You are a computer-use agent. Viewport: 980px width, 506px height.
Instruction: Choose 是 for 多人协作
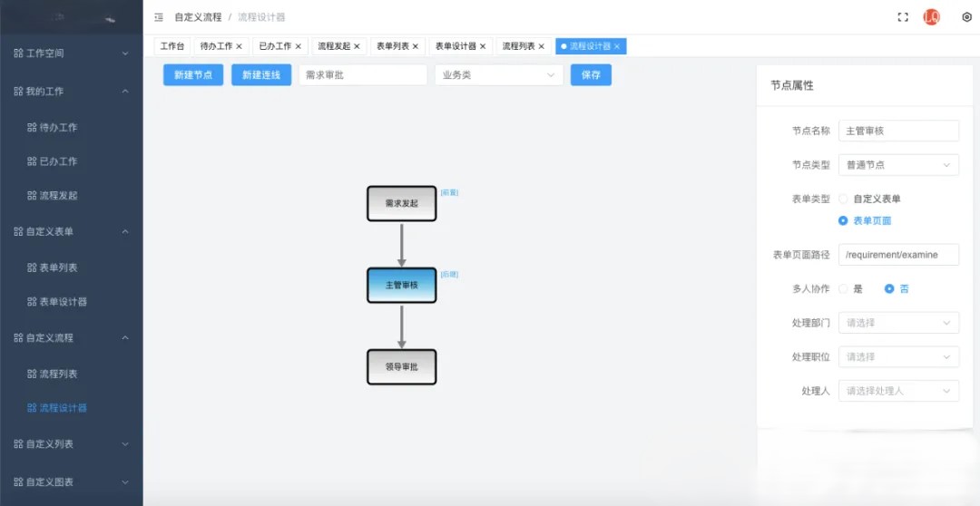click(x=844, y=289)
